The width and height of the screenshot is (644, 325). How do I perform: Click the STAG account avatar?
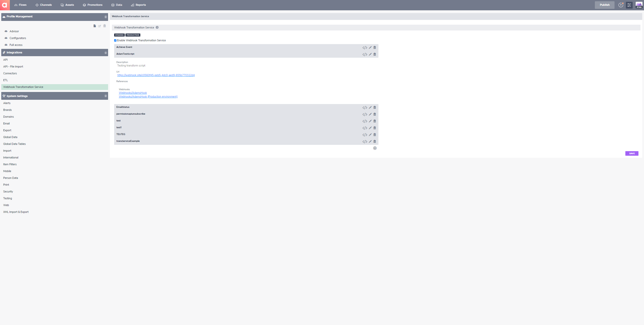coord(639,5)
